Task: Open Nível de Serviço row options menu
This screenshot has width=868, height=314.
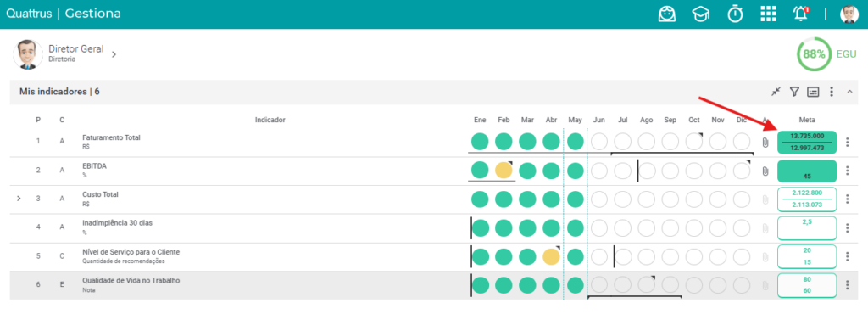Action: tap(847, 257)
